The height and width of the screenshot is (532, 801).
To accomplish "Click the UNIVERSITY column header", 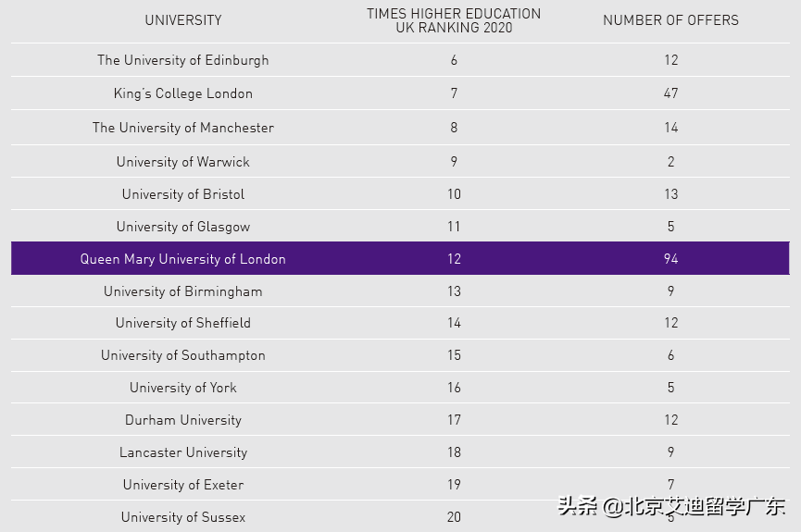I will click(183, 20).
